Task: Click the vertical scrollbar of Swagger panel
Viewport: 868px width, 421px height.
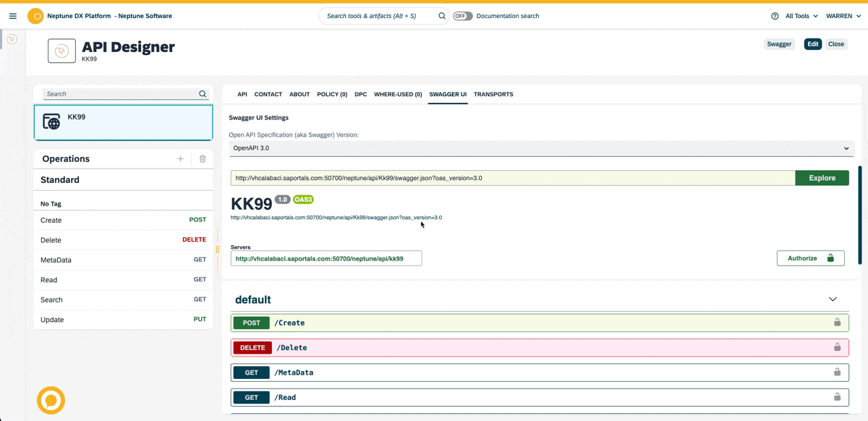Action: (860, 216)
